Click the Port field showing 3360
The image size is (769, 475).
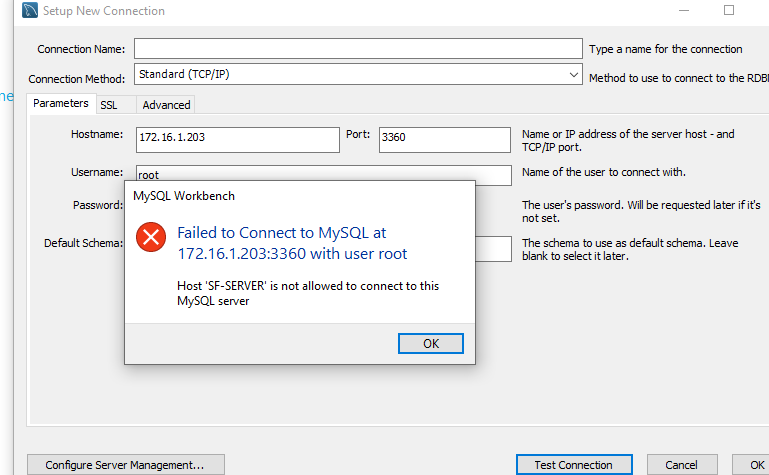(x=445, y=140)
